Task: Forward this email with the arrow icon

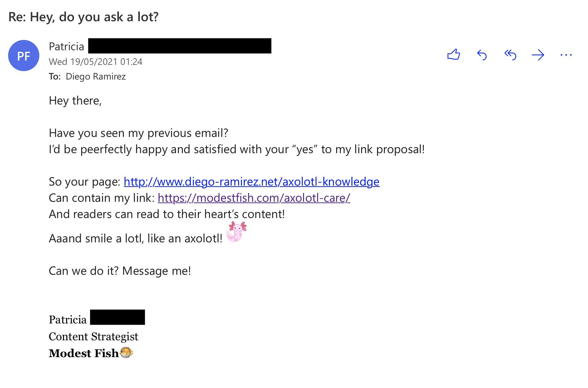Action: pyautogui.click(x=538, y=55)
